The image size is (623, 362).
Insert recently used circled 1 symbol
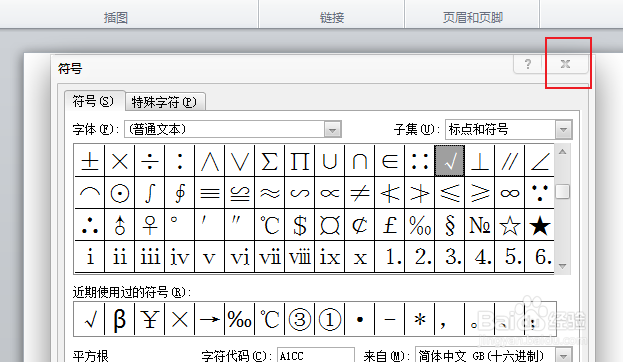click(330, 319)
